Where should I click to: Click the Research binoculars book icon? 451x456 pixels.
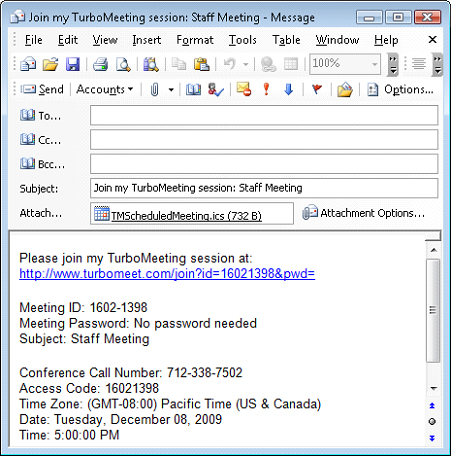coord(151,64)
